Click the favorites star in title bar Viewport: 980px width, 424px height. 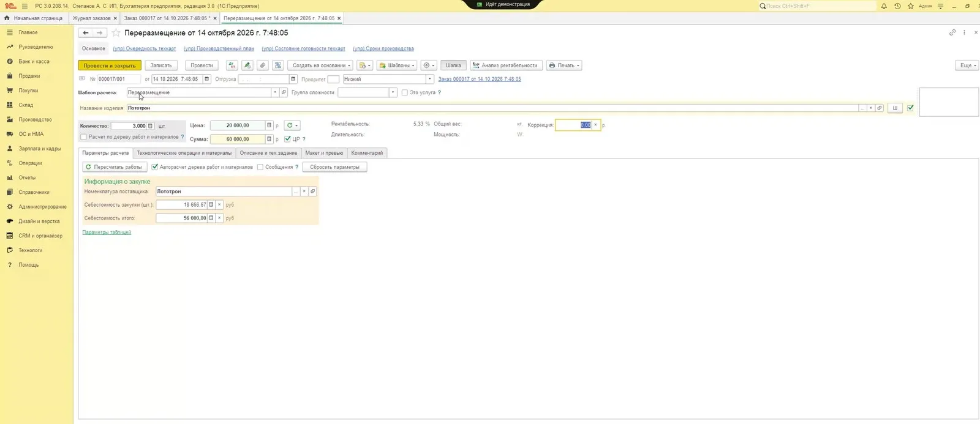(911, 6)
